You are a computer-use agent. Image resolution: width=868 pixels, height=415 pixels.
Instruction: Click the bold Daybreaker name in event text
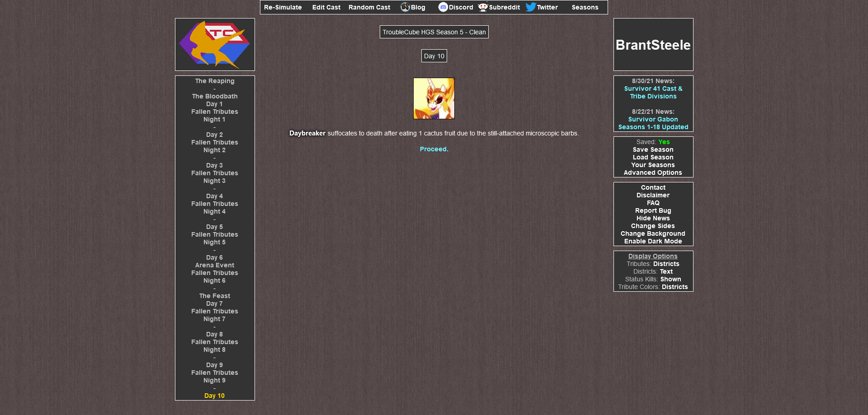[307, 133]
